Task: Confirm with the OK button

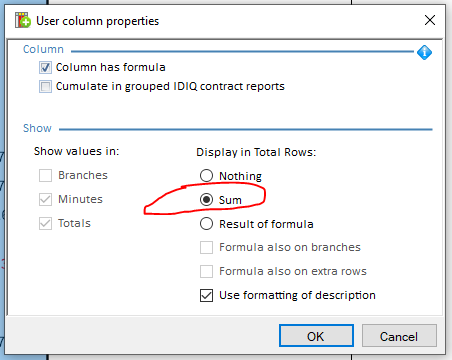Action: (x=316, y=336)
